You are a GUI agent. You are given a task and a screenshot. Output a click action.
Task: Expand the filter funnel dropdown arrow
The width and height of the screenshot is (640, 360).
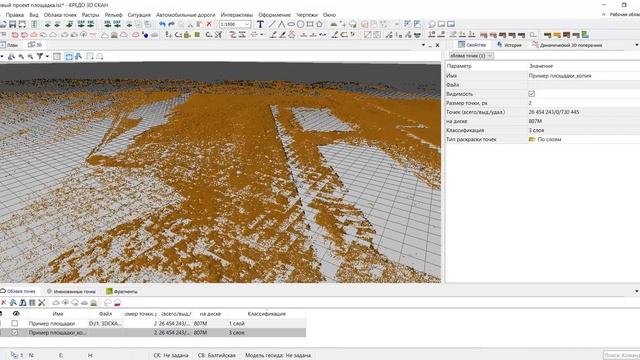tap(47, 56)
